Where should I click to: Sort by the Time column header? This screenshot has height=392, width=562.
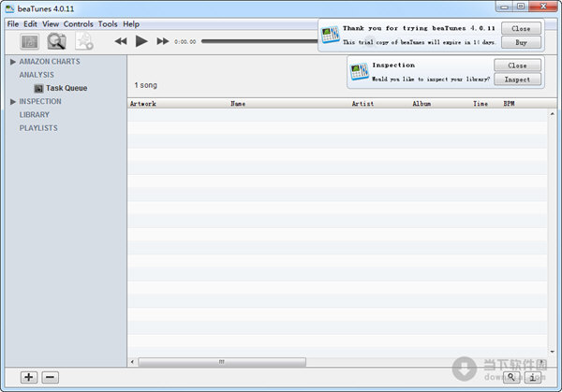coord(481,104)
